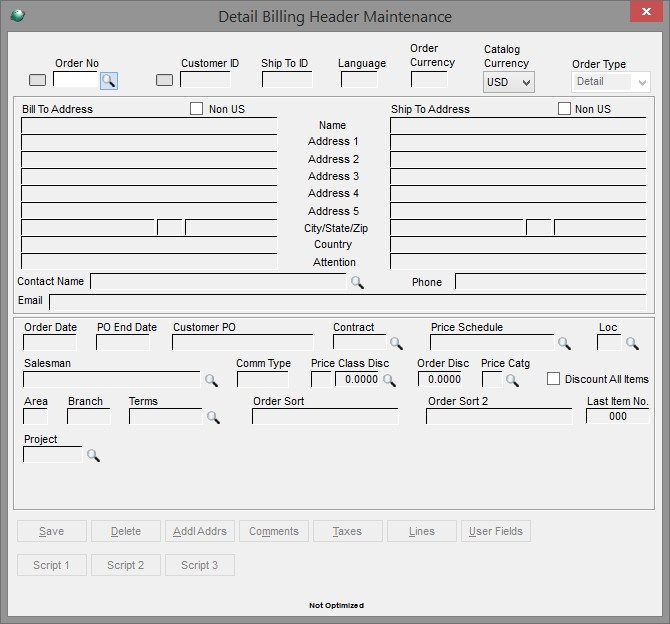This screenshot has height=624, width=670.
Task: Click the Last Item No. 000 field
Action: coord(617,416)
